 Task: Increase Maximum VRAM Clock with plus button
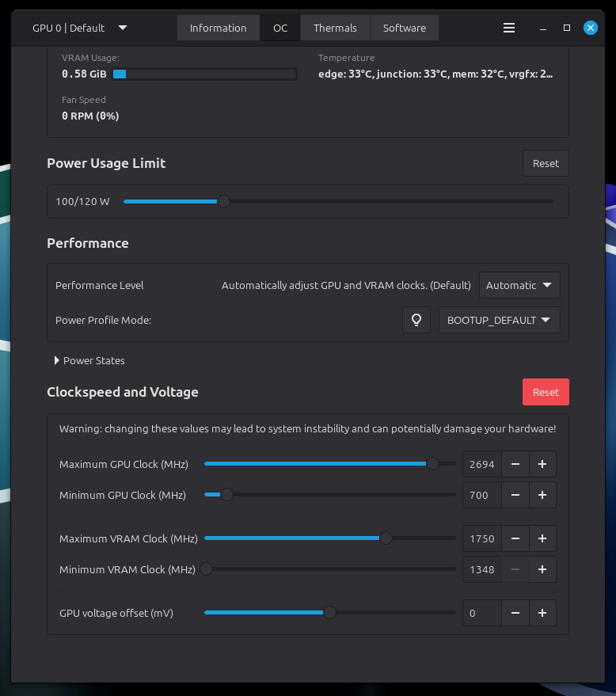pyautogui.click(x=542, y=538)
